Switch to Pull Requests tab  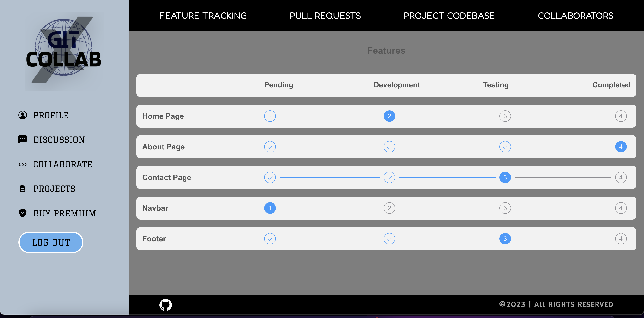click(325, 16)
